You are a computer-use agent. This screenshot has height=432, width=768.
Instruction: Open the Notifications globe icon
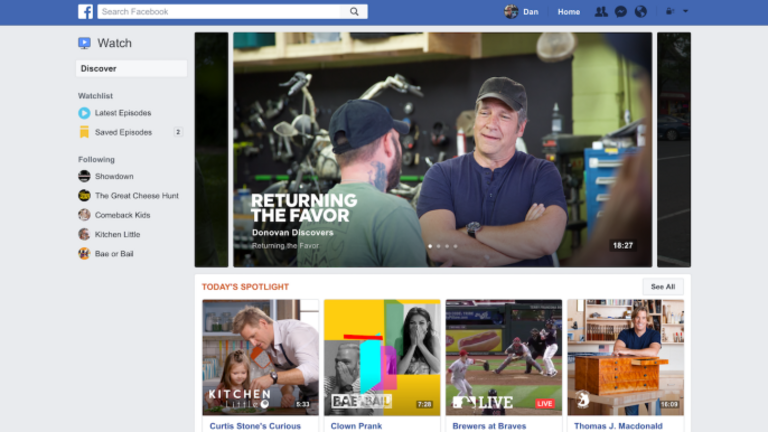pyautogui.click(x=641, y=12)
